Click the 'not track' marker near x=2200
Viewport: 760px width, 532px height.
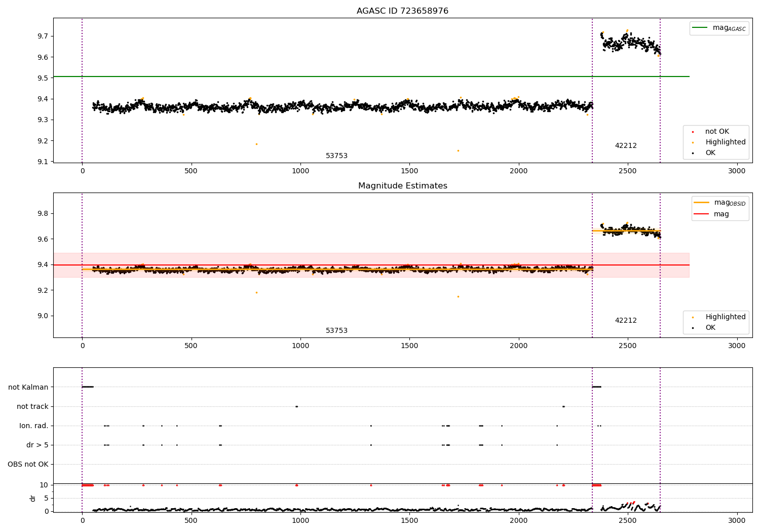click(x=563, y=406)
